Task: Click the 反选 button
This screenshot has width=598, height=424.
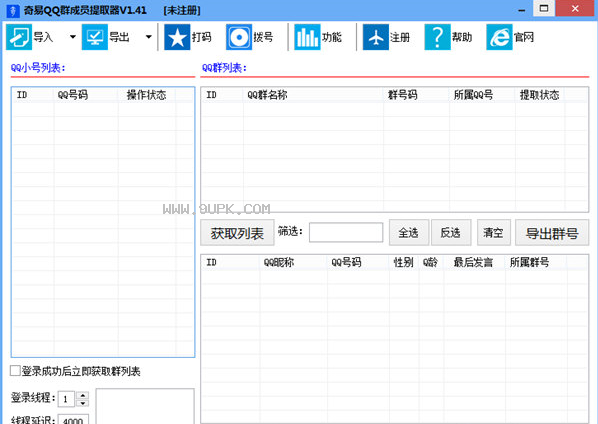Action: click(451, 232)
